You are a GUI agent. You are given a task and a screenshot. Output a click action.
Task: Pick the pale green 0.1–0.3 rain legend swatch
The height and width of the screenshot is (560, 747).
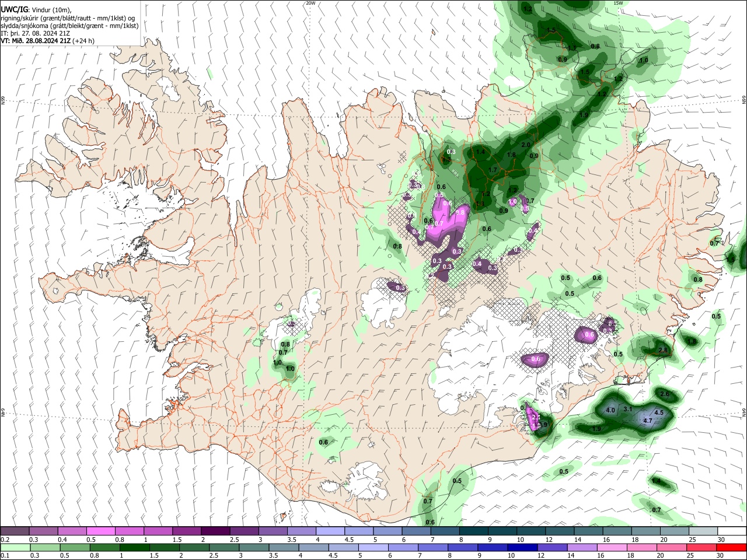click(x=15, y=547)
